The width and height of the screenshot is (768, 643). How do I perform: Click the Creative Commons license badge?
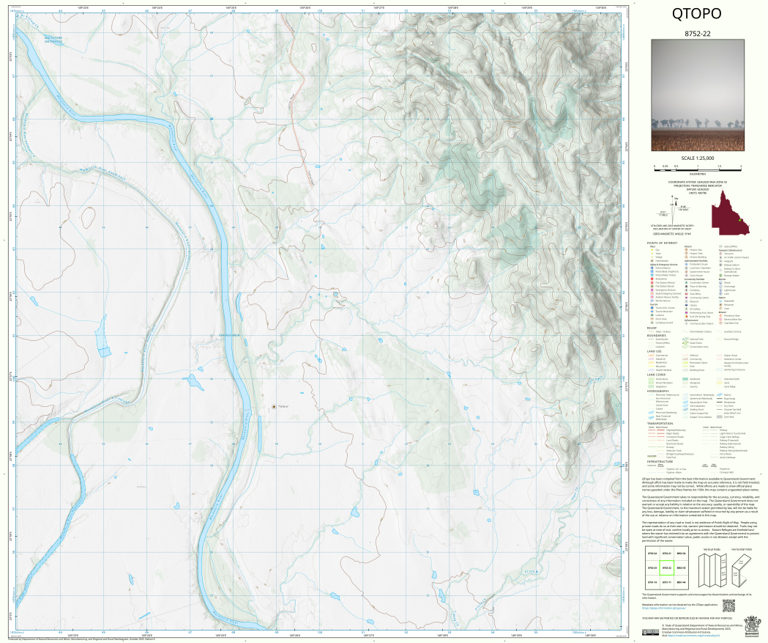(x=650, y=632)
